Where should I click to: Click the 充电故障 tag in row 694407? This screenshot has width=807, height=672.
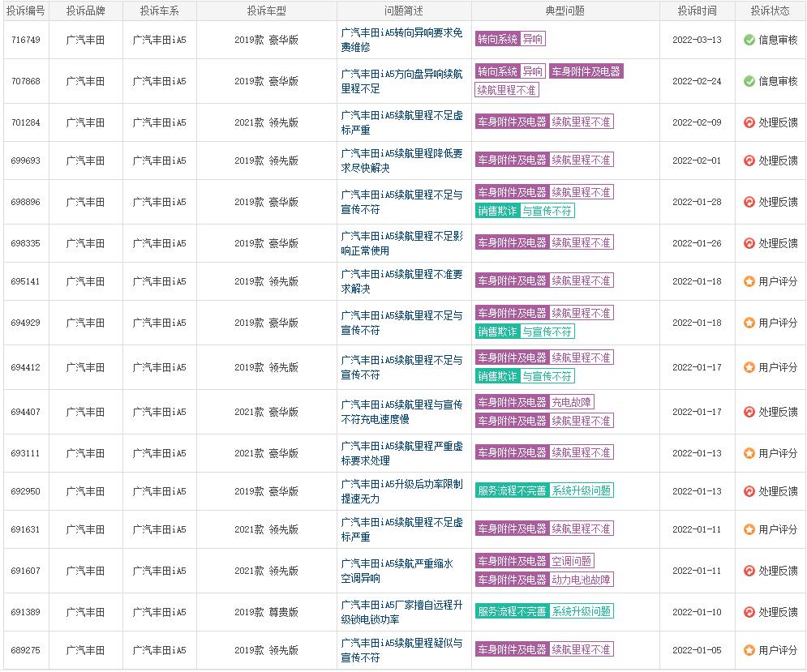pyautogui.click(x=572, y=402)
